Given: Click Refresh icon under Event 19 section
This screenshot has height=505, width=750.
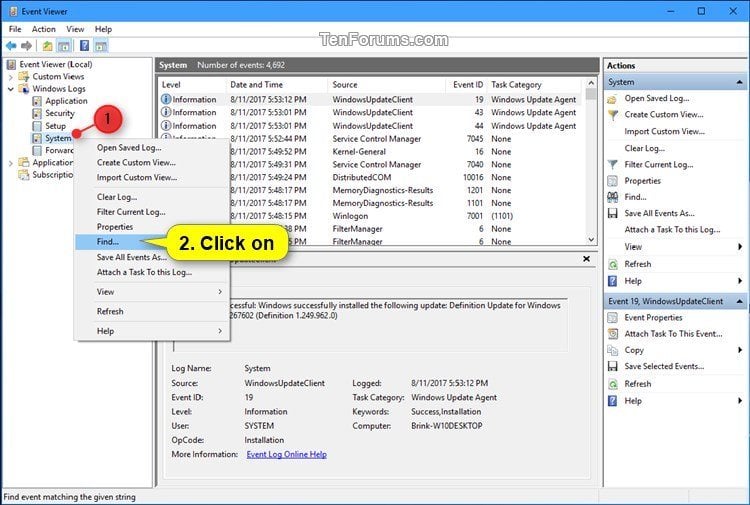Looking at the screenshot, I should [x=613, y=384].
